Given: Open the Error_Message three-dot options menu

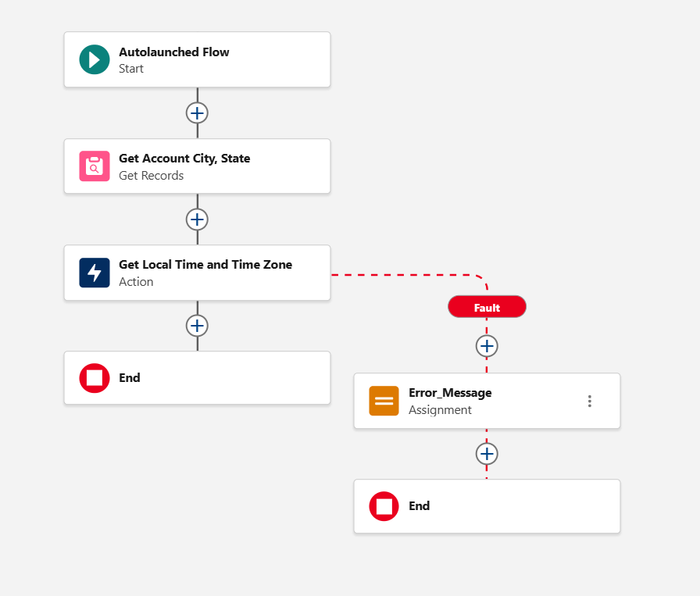Looking at the screenshot, I should pyautogui.click(x=589, y=401).
